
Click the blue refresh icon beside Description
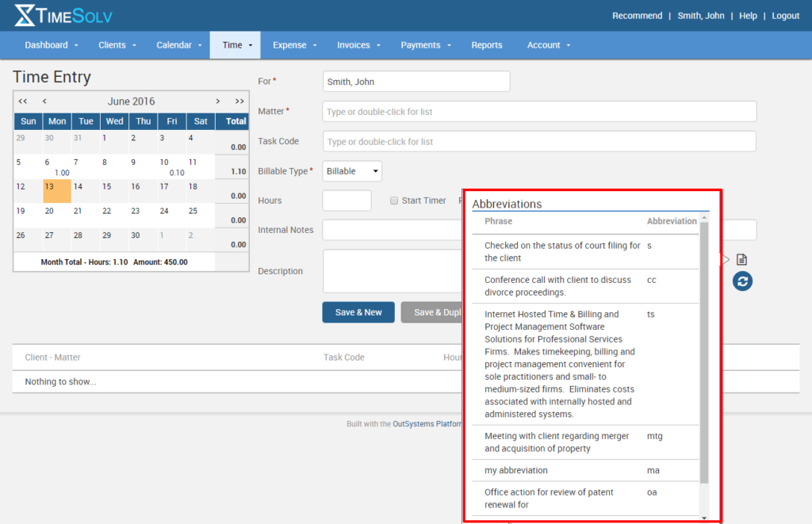pos(742,281)
